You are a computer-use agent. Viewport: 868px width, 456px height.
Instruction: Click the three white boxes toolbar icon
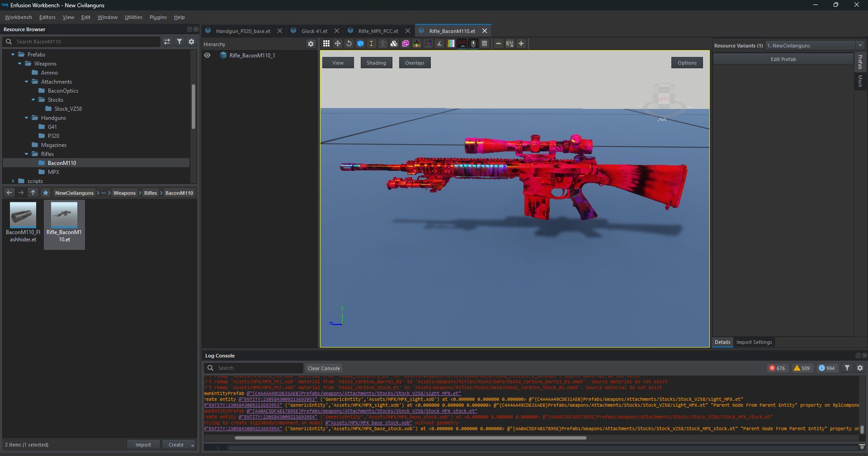[394, 44]
